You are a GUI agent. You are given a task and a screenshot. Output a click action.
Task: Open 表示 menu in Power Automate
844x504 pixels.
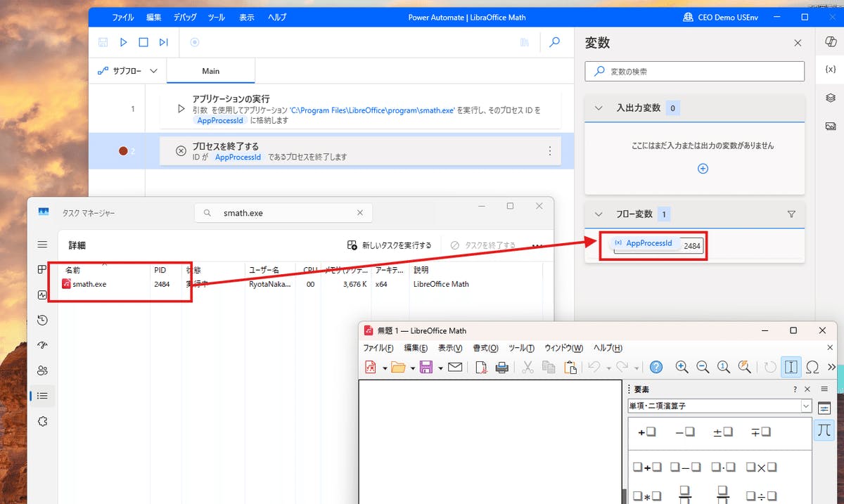click(247, 17)
